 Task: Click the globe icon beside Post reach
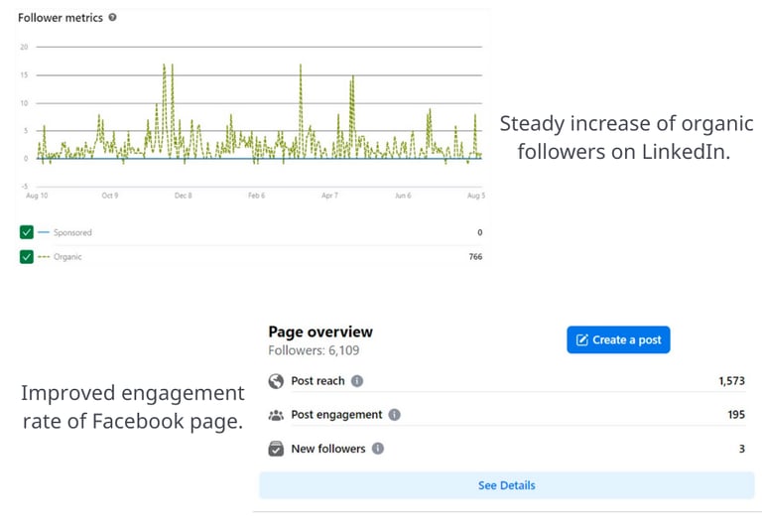[277, 381]
